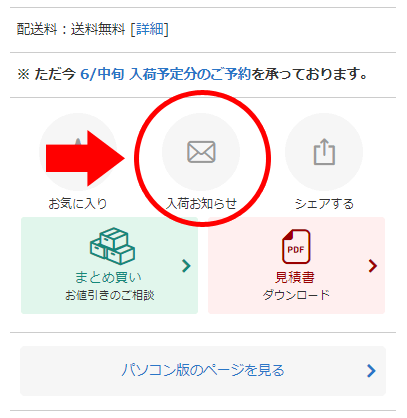
Task: Open the 6/中旬 入荷予定分のご予約 link
Action: pyautogui.click(x=165, y=74)
